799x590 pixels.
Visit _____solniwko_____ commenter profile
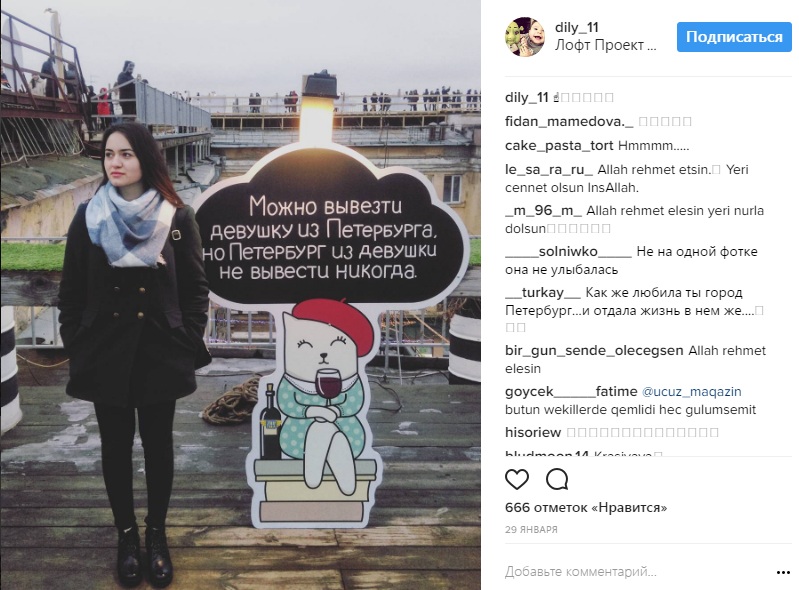coord(568,251)
